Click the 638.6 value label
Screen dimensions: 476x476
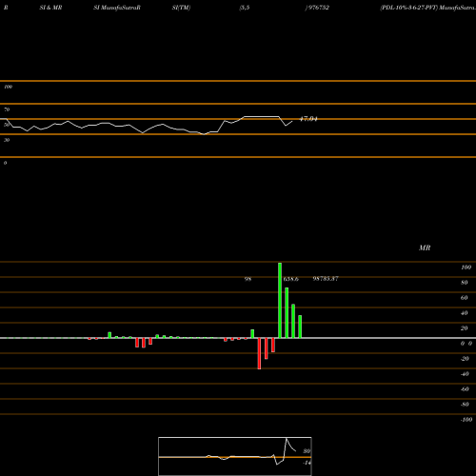click(291, 279)
